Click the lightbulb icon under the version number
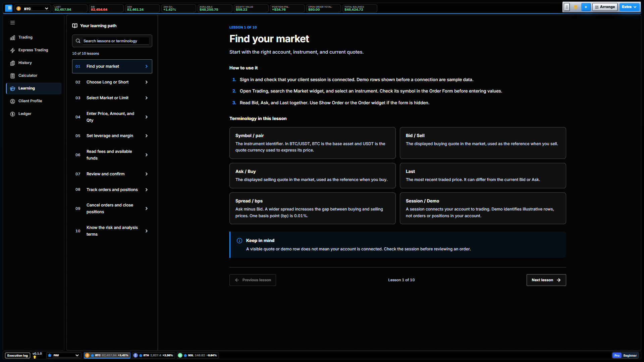Viewport: 644px width, 362px height. tap(35, 357)
